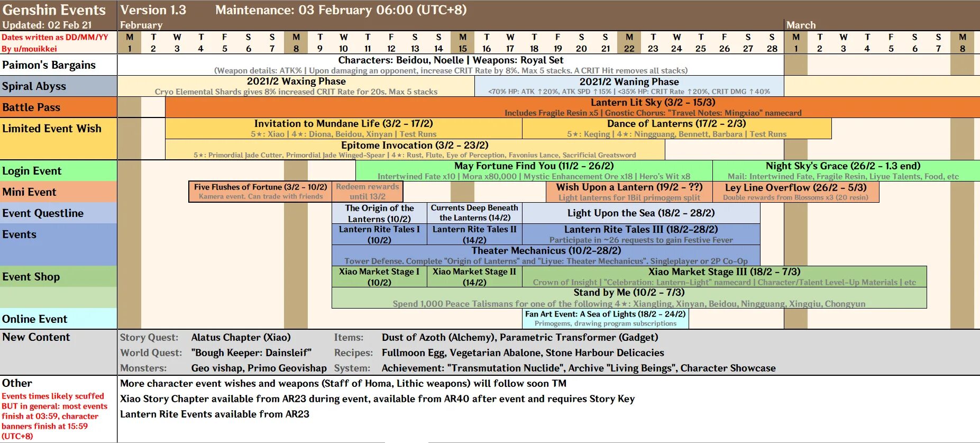This screenshot has width=980, height=443.
Task: Click the '2021/2 Waxing Phase' bar
Action: (296, 86)
